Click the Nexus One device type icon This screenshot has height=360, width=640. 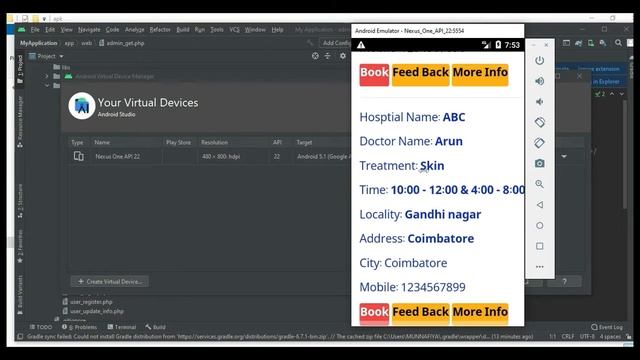point(79,156)
